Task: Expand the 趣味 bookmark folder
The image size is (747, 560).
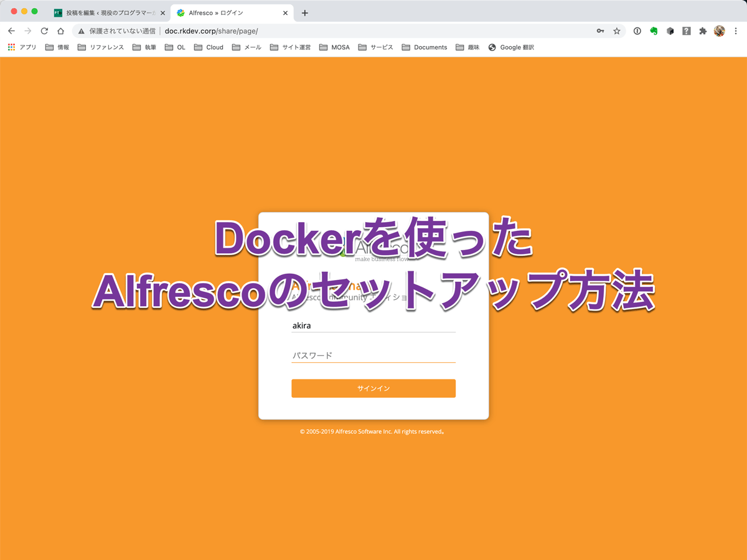Action: point(467,47)
